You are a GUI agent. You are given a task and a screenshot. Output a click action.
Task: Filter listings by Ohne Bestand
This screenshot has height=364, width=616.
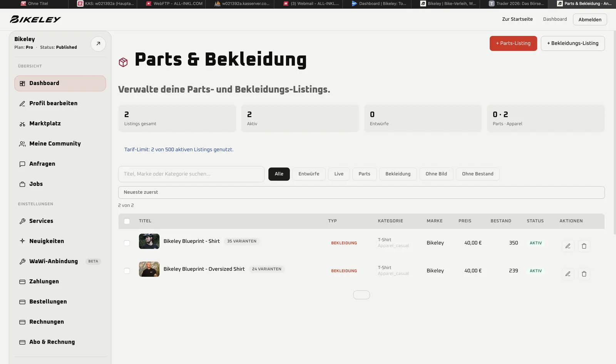(x=478, y=174)
